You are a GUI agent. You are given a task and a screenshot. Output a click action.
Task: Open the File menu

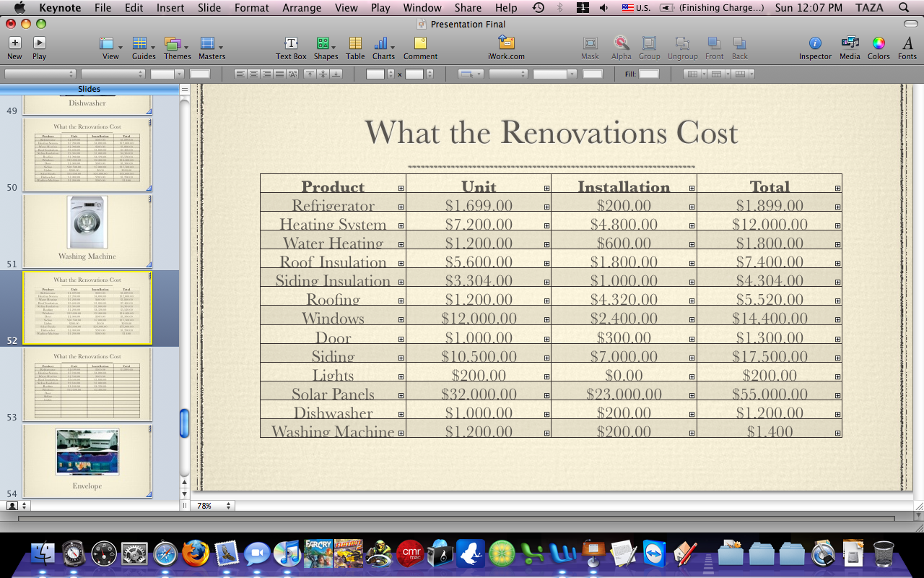pos(103,8)
